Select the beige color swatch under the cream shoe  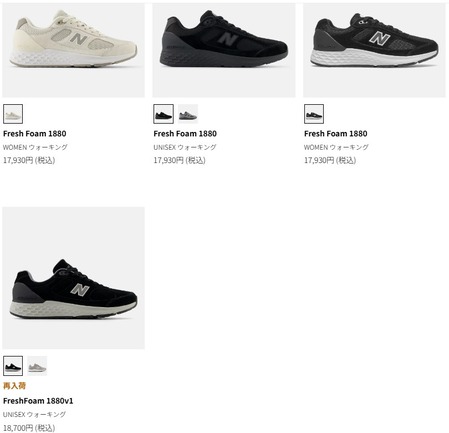(13, 114)
